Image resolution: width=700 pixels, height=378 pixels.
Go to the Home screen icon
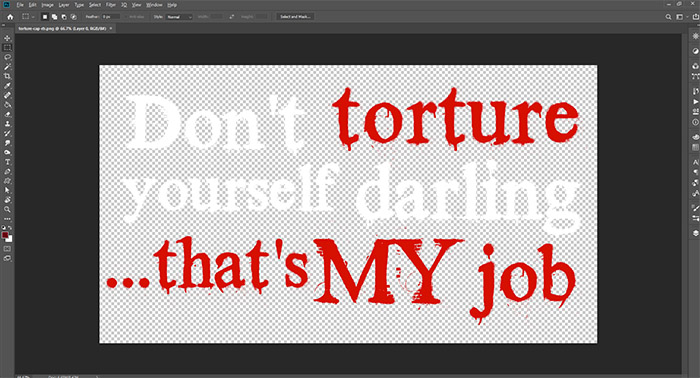coord(10,17)
